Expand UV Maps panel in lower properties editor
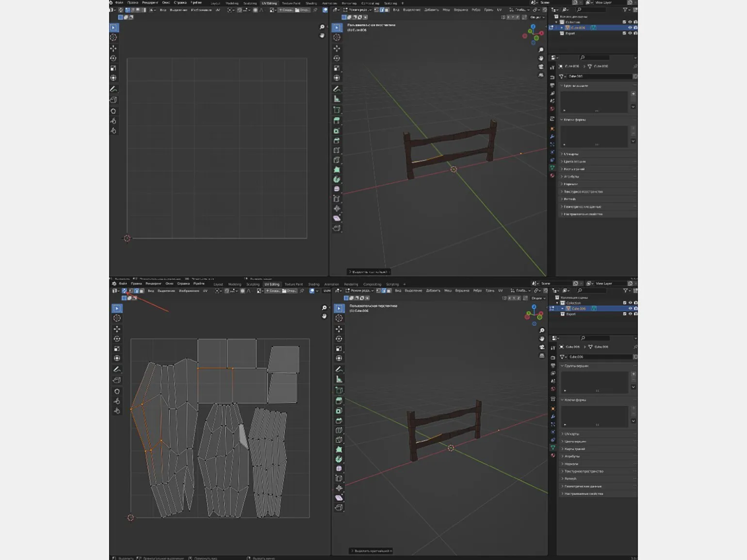The width and height of the screenshot is (747, 560). click(572, 434)
